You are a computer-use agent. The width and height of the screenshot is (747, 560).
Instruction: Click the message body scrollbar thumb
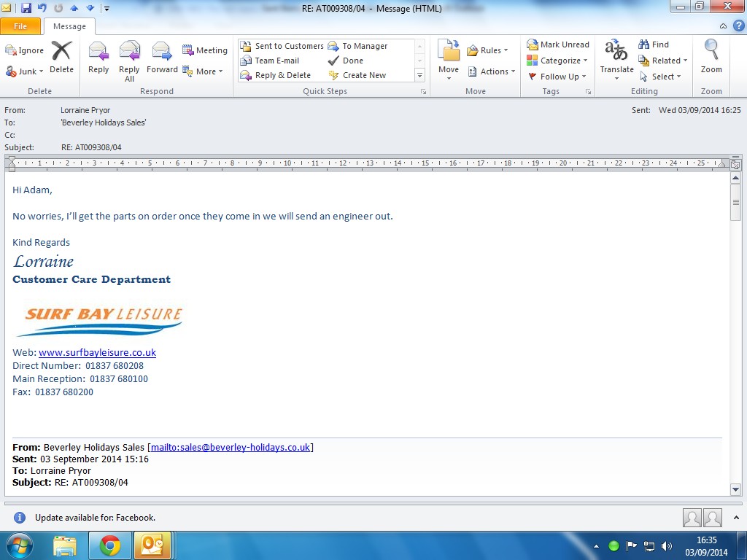point(735,203)
